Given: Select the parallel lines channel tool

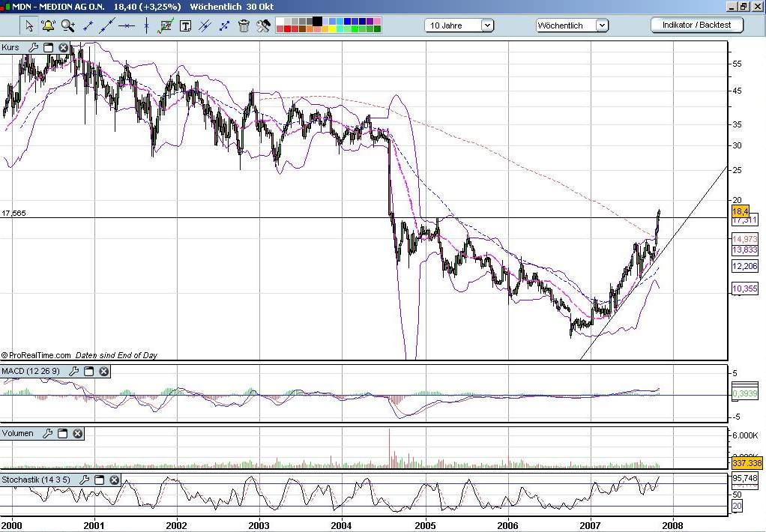Looking at the screenshot, I should tap(205, 25).
